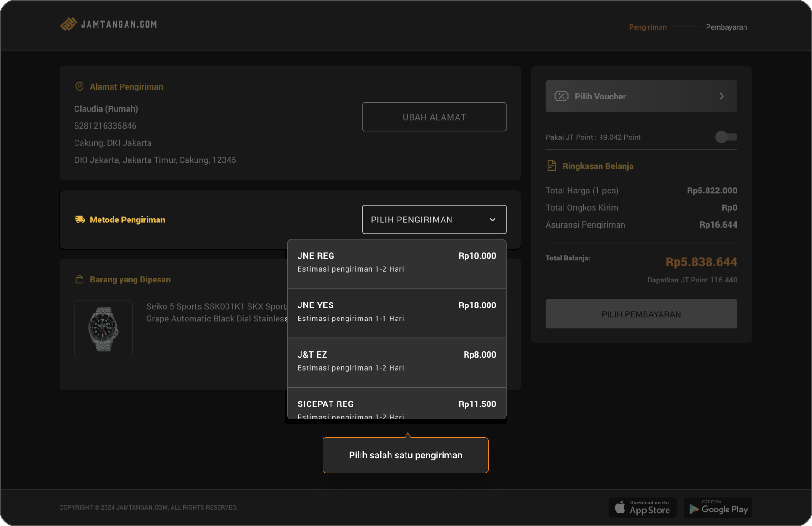Select the JNE YES shipping option

(397, 313)
